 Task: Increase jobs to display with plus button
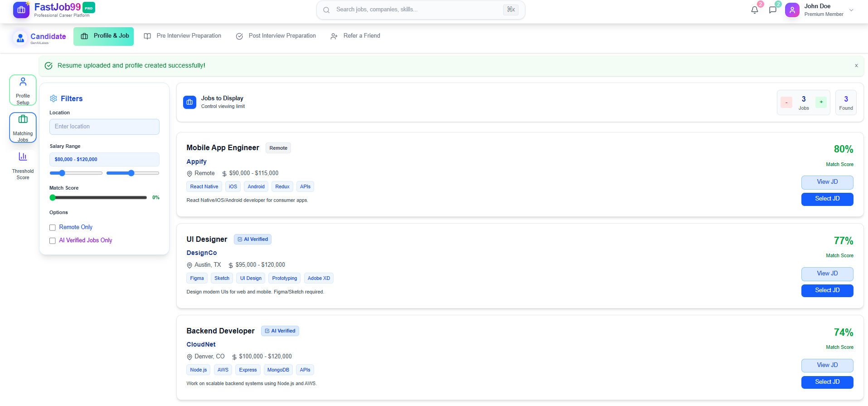(x=821, y=103)
